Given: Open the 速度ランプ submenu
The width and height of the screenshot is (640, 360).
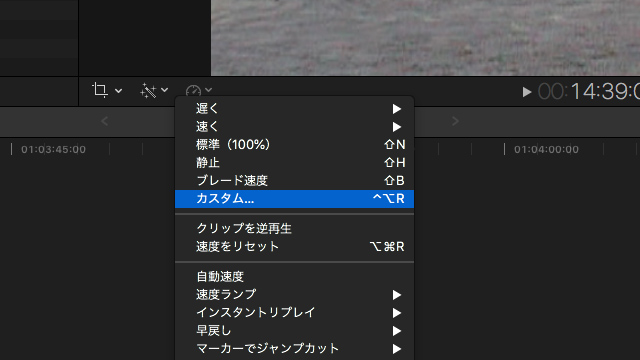Looking at the screenshot, I should tap(294, 295).
